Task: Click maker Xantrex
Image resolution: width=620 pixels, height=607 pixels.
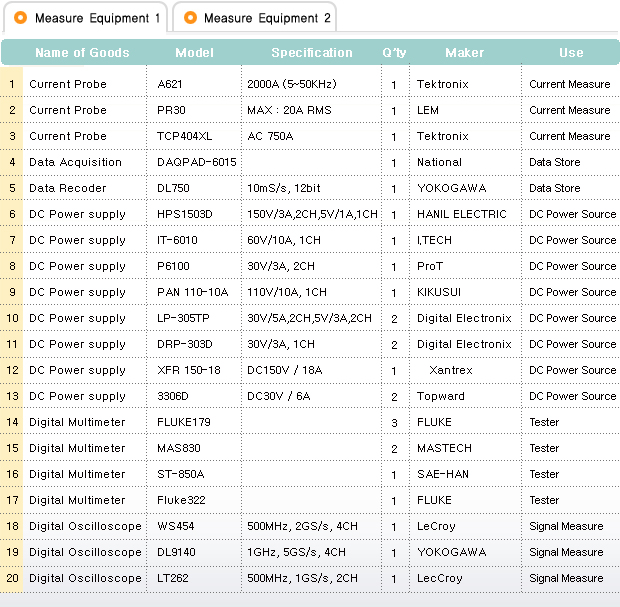Action: (x=451, y=370)
